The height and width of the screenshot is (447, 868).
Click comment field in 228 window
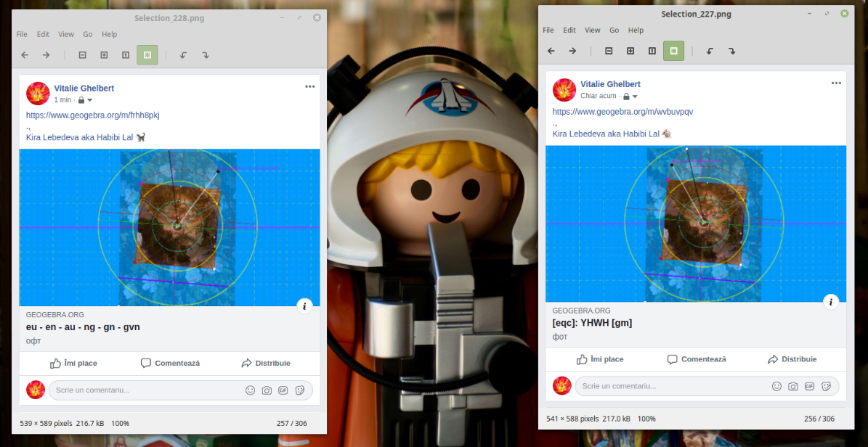coord(180,390)
